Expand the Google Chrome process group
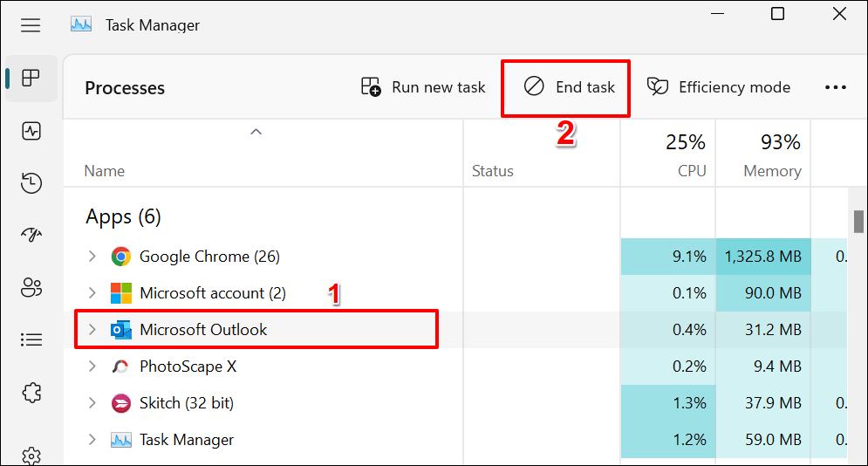Screen dimensions: 868x466 click(x=92, y=257)
